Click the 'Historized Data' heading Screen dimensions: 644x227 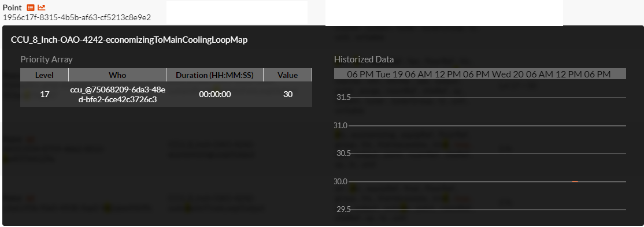(x=364, y=59)
